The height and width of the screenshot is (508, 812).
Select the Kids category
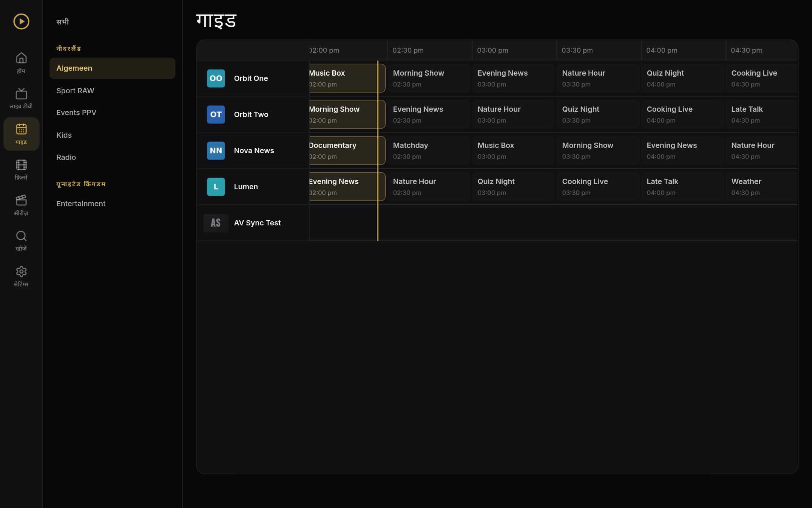pos(112,135)
